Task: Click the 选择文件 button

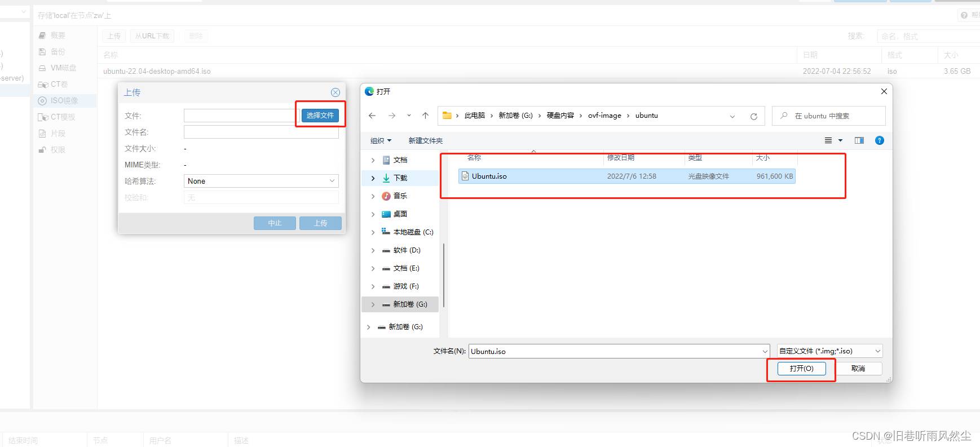Action: 320,115
